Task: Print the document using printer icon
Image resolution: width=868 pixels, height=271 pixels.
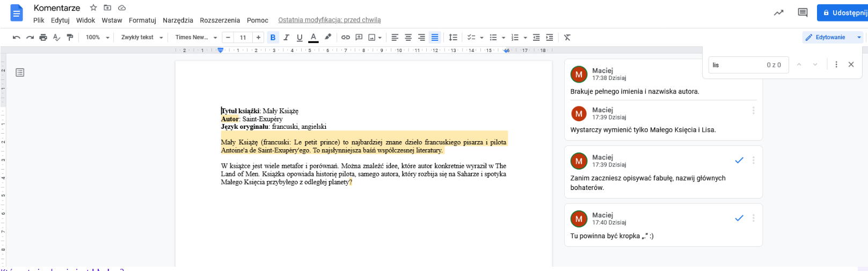Action: tap(43, 38)
